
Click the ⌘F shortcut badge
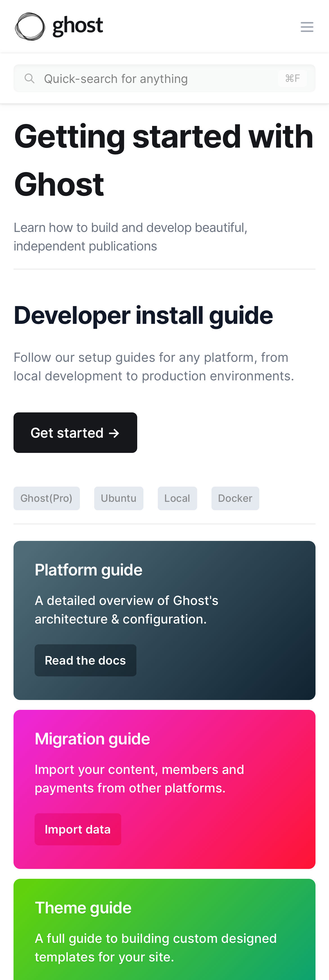(x=292, y=78)
